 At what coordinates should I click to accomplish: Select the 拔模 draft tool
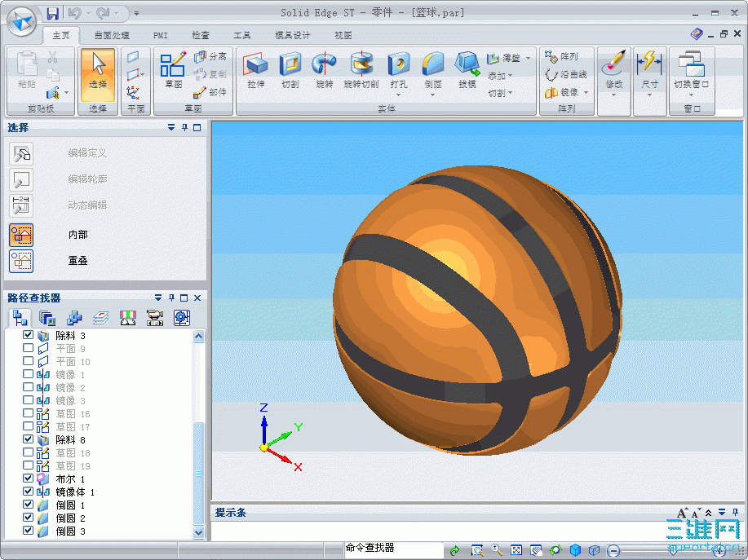pyautogui.click(x=467, y=71)
